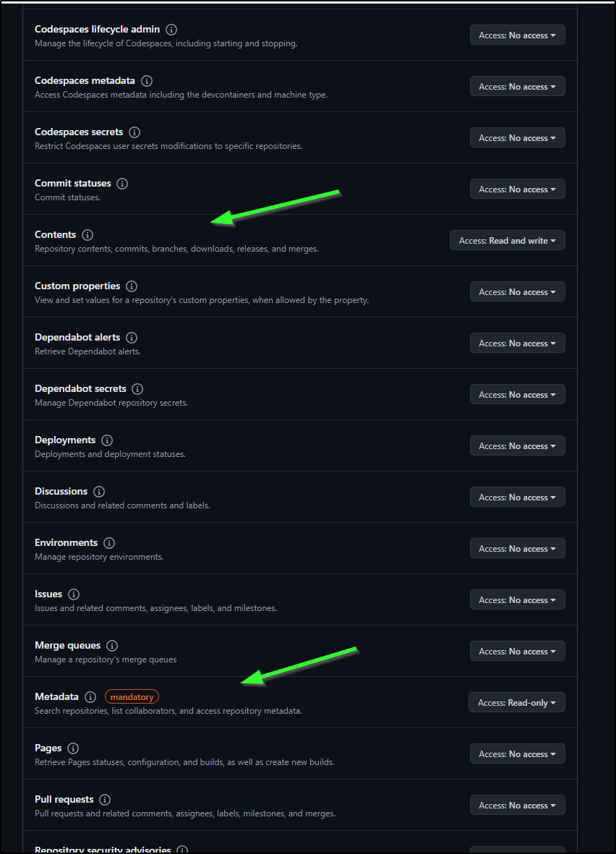
Task: Change access level for Pull requests
Action: coord(518,805)
